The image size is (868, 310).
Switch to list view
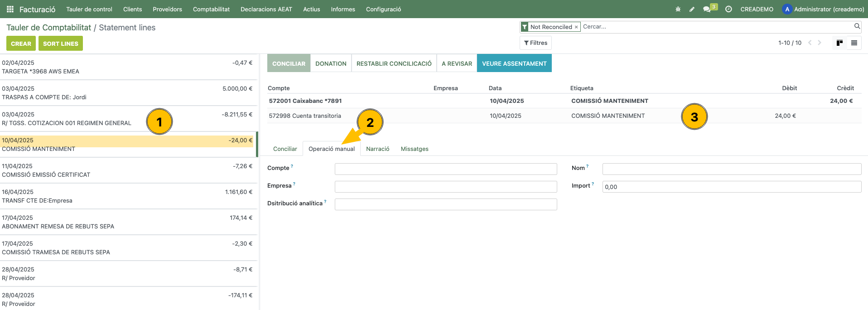(x=854, y=43)
